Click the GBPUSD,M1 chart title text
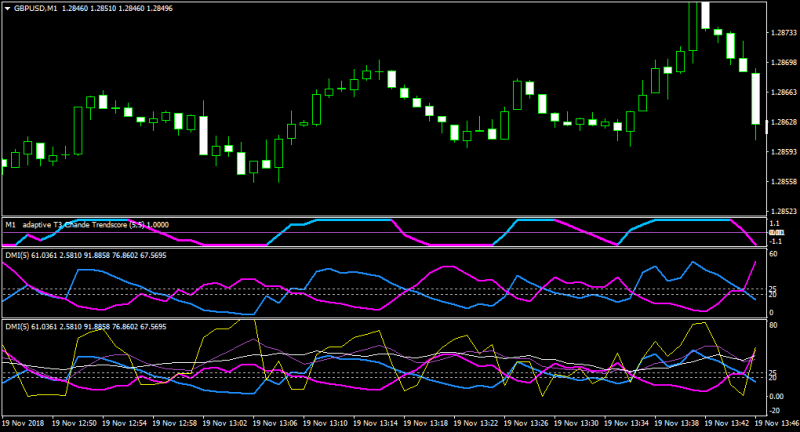800x432 pixels. [x=36, y=9]
